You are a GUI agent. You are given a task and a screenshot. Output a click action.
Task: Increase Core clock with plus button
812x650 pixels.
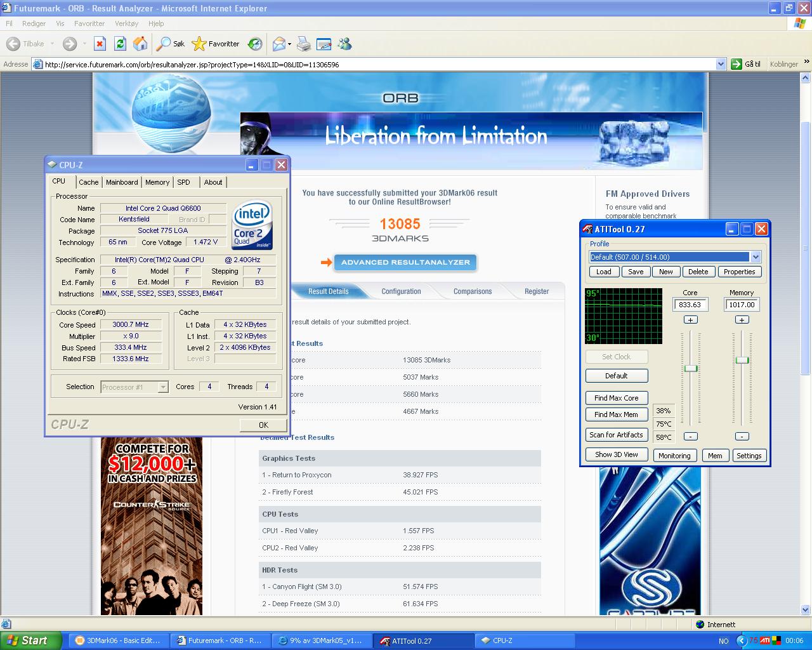691,319
